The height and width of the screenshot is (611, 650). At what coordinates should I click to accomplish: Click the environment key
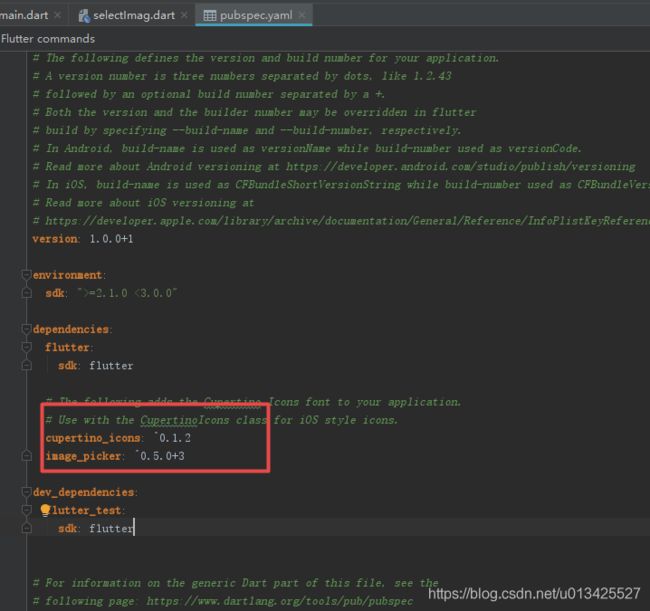[x=67, y=275]
